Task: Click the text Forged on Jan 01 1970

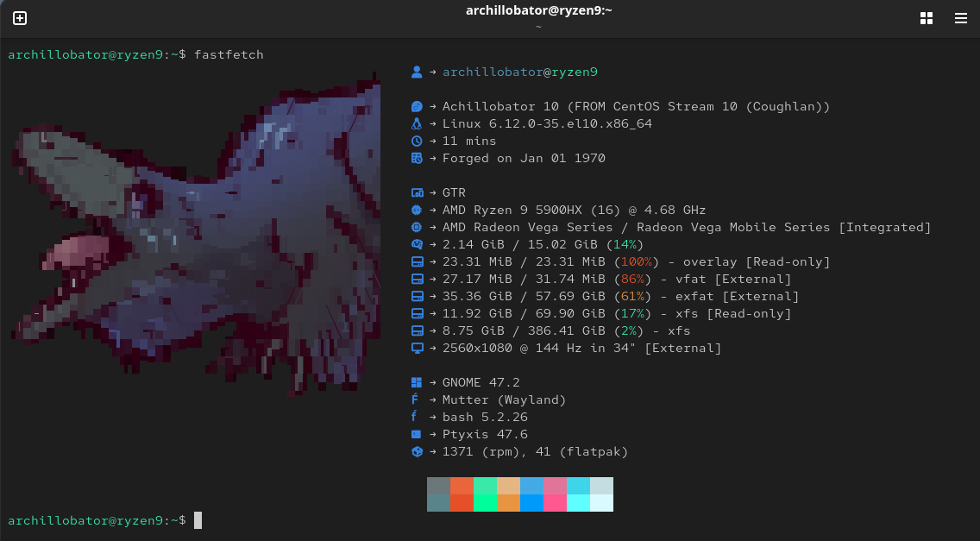Action: (524, 158)
